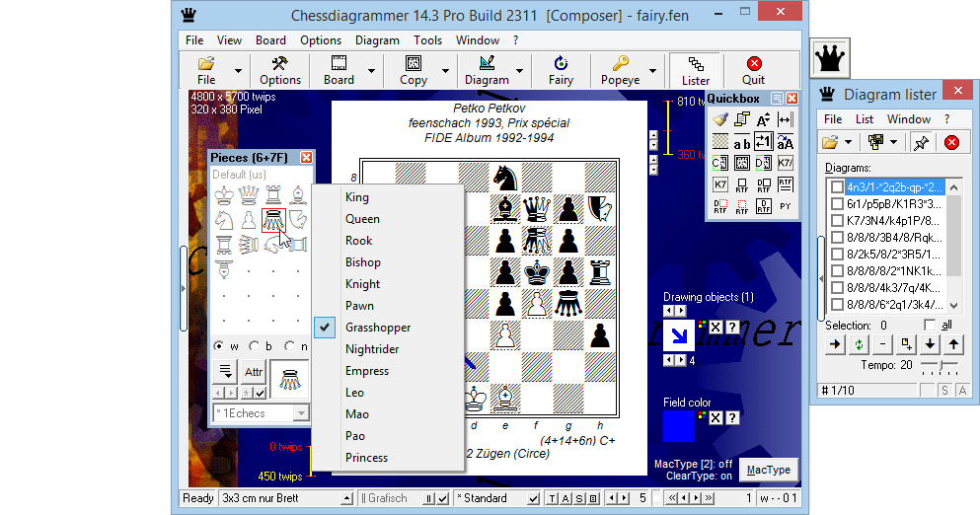The width and height of the screenshot is (980, 515).
Task: Open the Fairy pieces toolbar button
Action: [561, 70]
